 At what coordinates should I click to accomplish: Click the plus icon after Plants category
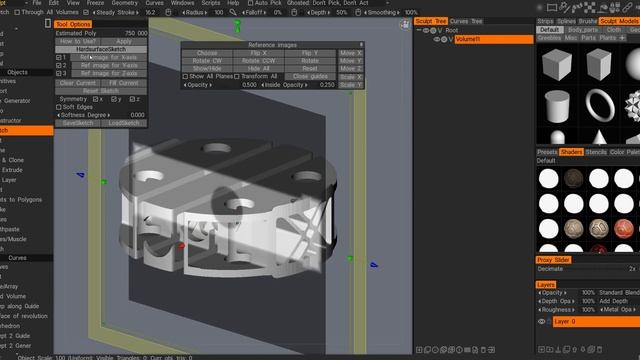coord(622,38)
